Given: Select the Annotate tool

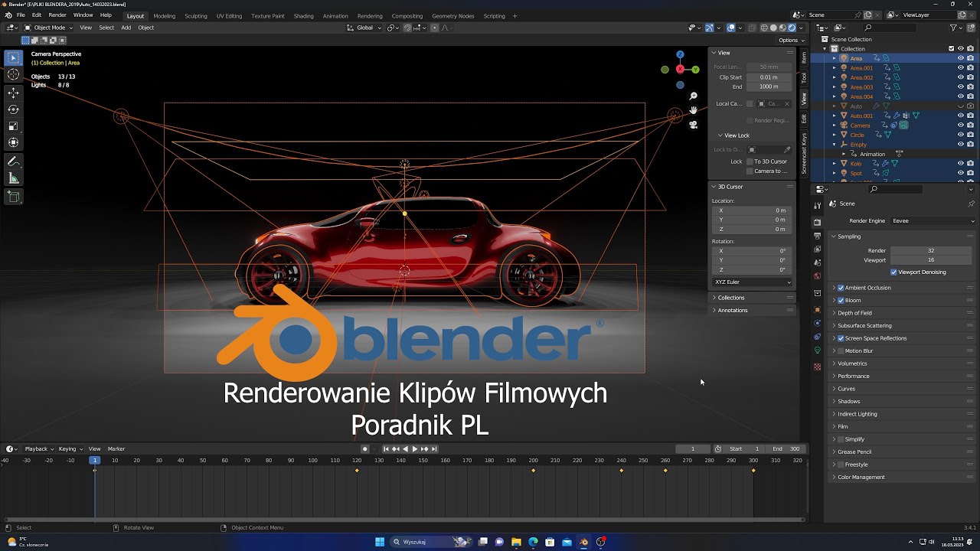Looking at the screenshot, I should pyautogui.click(x=14, y=161).
